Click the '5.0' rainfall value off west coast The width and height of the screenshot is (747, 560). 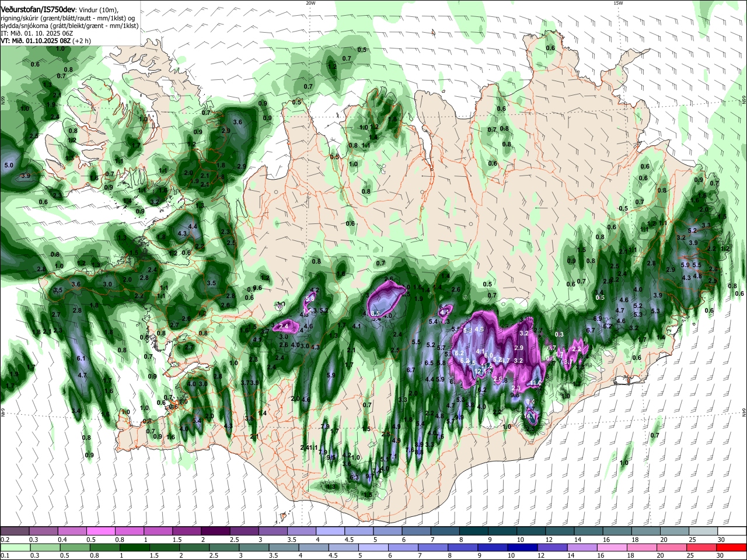(9, 166)
